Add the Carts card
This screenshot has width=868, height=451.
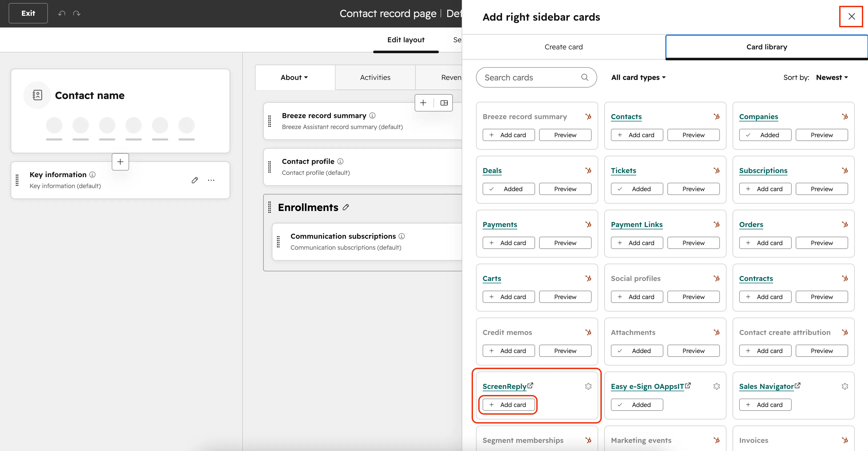(x=509, y=297)
